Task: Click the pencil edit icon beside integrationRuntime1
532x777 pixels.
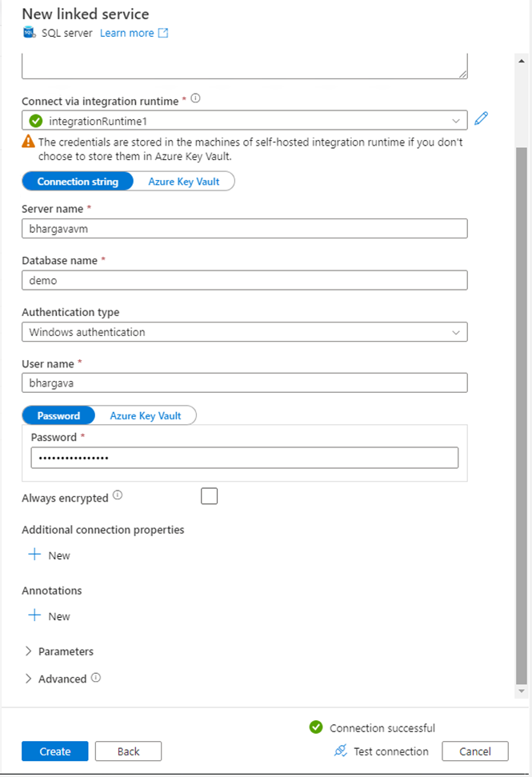Action: [x=481, y=118]
